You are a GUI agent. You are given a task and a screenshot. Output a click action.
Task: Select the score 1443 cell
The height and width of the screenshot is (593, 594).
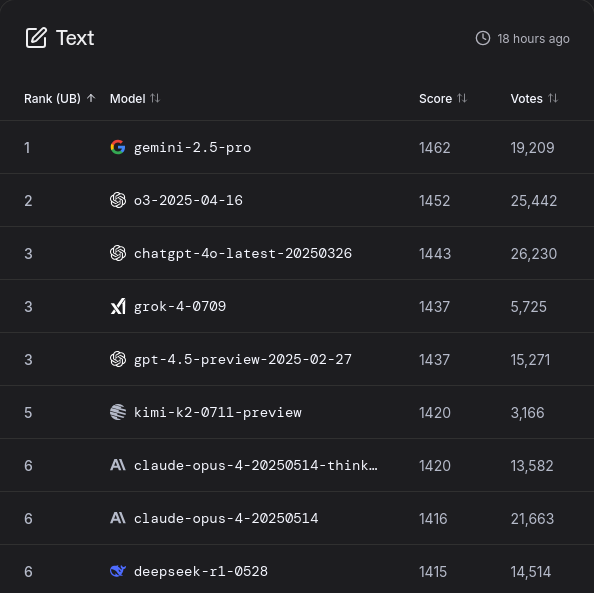pyautogui.click(x=435, y=254)
